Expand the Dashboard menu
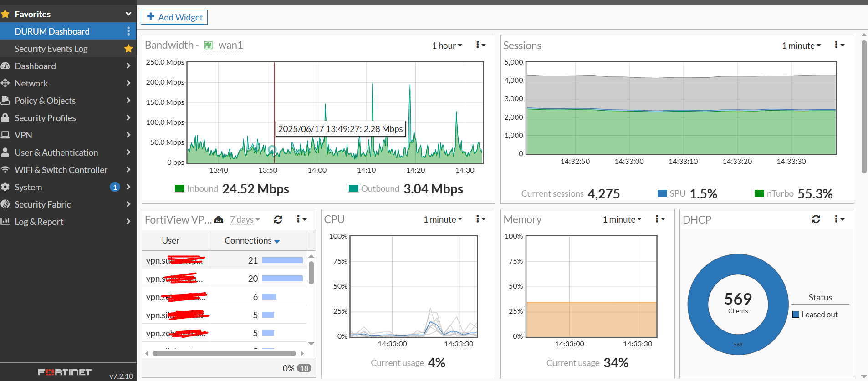This screenshot has width=868, height=381. 128,66
